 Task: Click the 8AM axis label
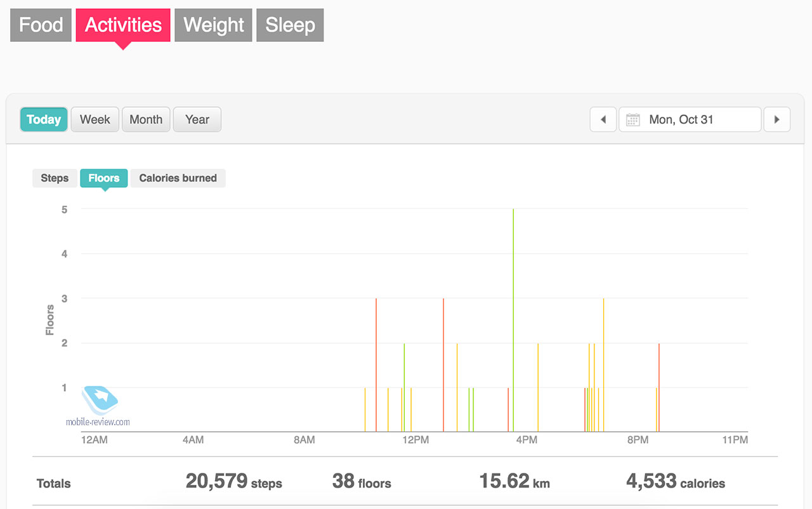click(304, 440)
